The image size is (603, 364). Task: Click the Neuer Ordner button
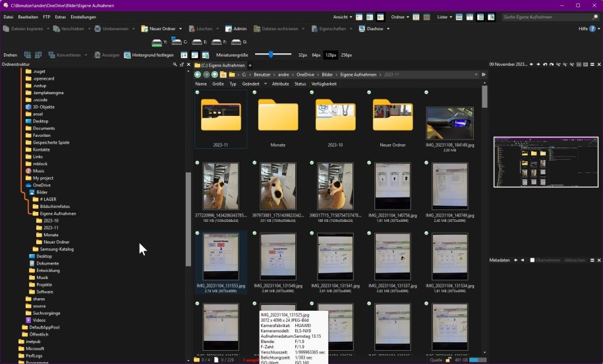coord(158,29)
